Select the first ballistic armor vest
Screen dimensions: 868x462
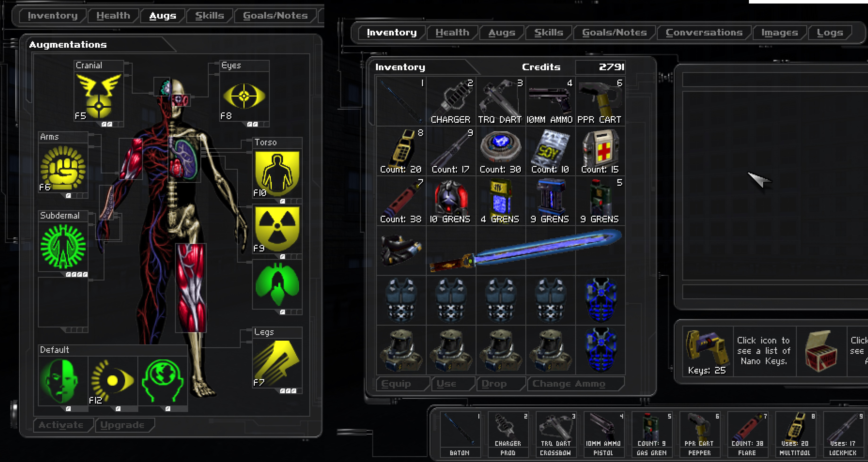click(x=401, y=300)
